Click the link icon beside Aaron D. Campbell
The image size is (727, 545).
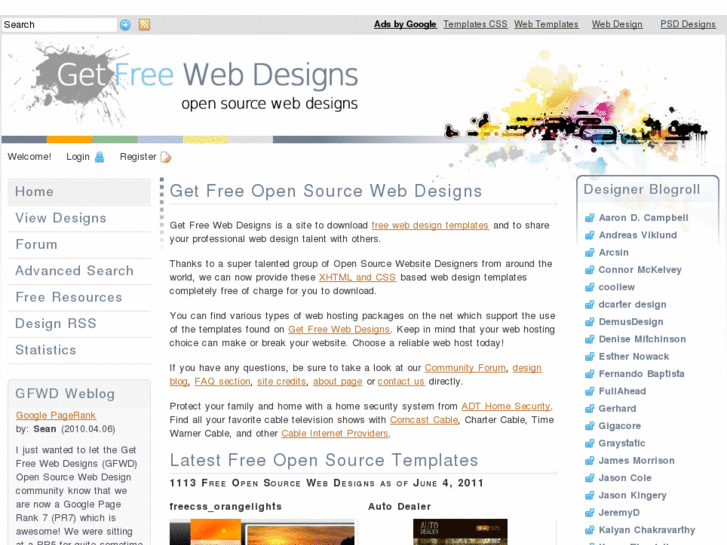589,218
